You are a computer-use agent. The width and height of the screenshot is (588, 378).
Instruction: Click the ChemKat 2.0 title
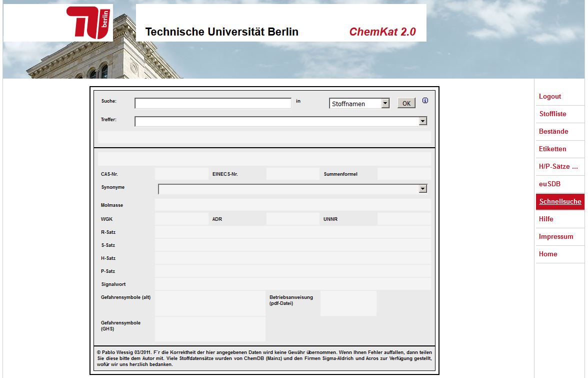[x=382, y=32]
